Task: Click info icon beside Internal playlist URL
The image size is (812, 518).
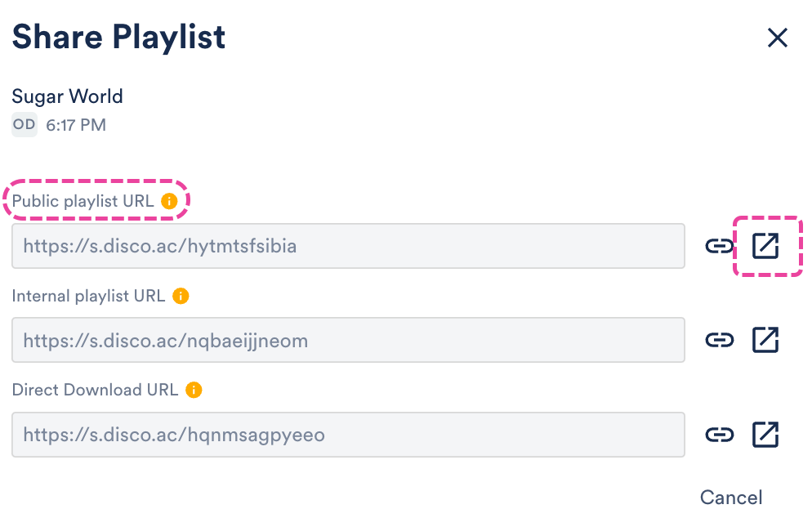Action: tap(181, 296)
